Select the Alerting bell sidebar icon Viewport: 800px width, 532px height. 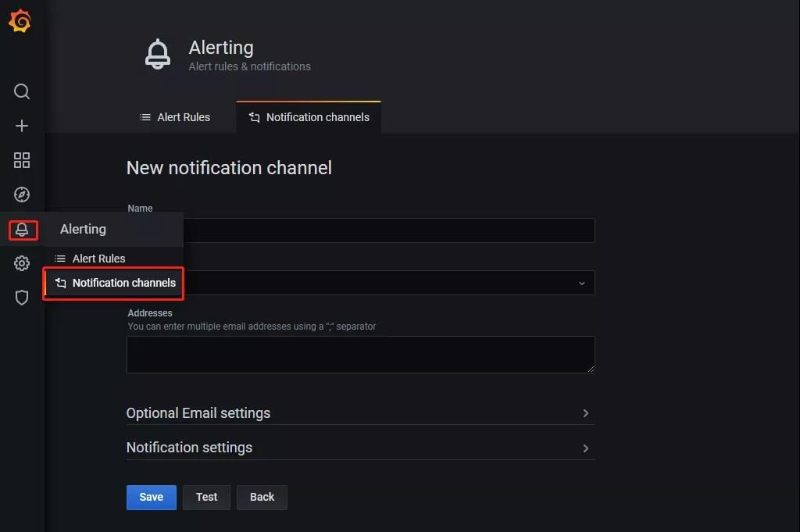point(23,230)
